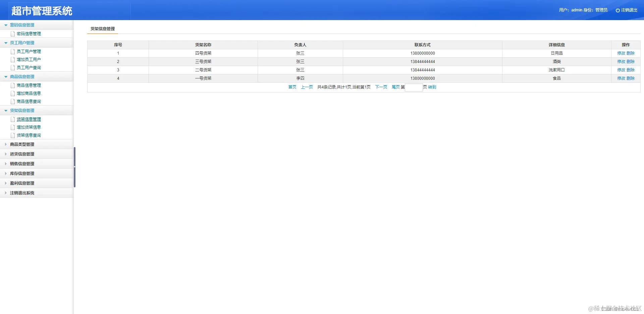Viewport: 644px width, 314px height.
Task: Open 货架信息查询 page
Action: 29,135
